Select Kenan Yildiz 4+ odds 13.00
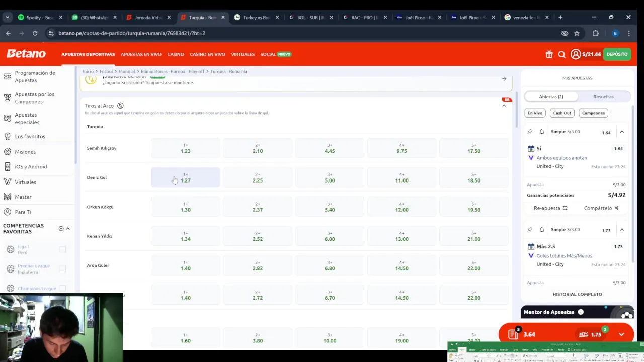The height and width of the screenshot is (362, 644). coord(401,236)
